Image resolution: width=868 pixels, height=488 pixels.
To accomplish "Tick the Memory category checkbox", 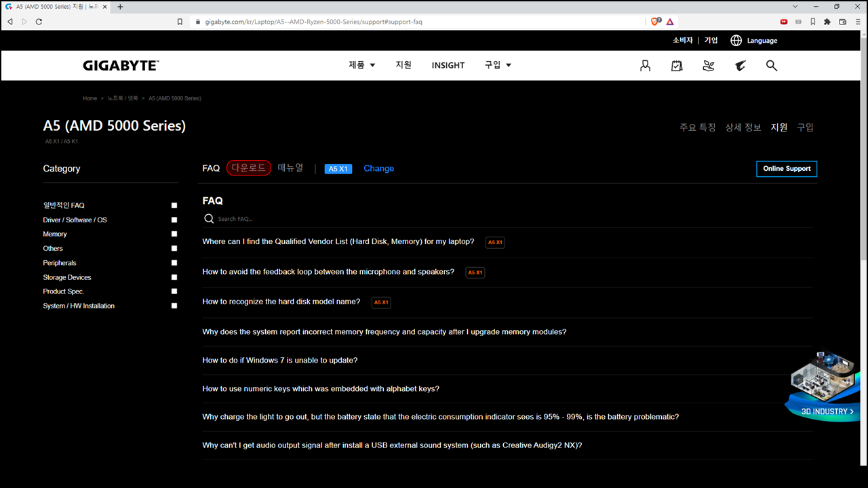I will coord(174,234).
